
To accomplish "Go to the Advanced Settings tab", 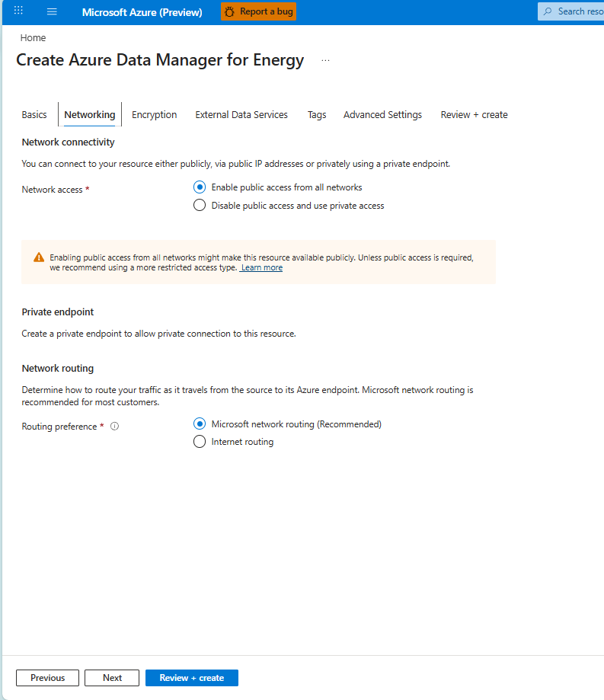I will 382,115.
